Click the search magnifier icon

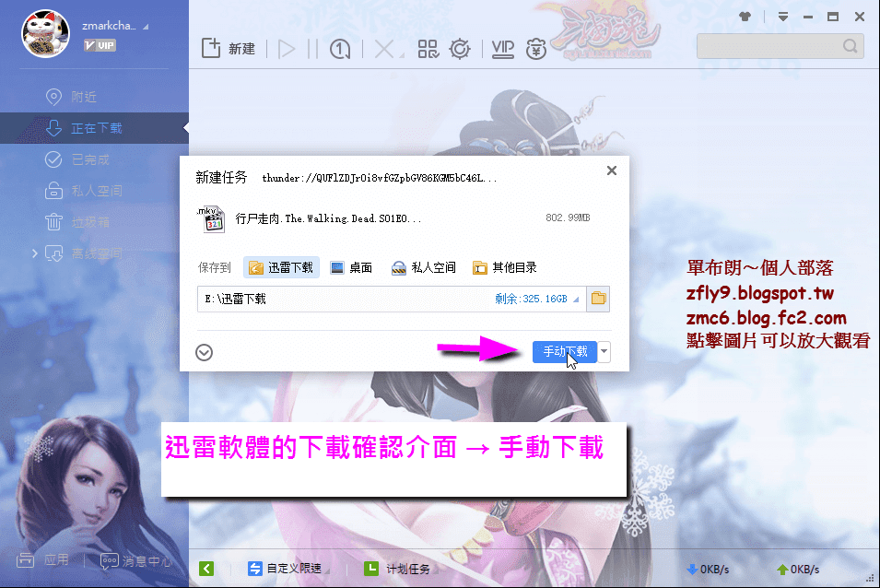pos(851,46)
